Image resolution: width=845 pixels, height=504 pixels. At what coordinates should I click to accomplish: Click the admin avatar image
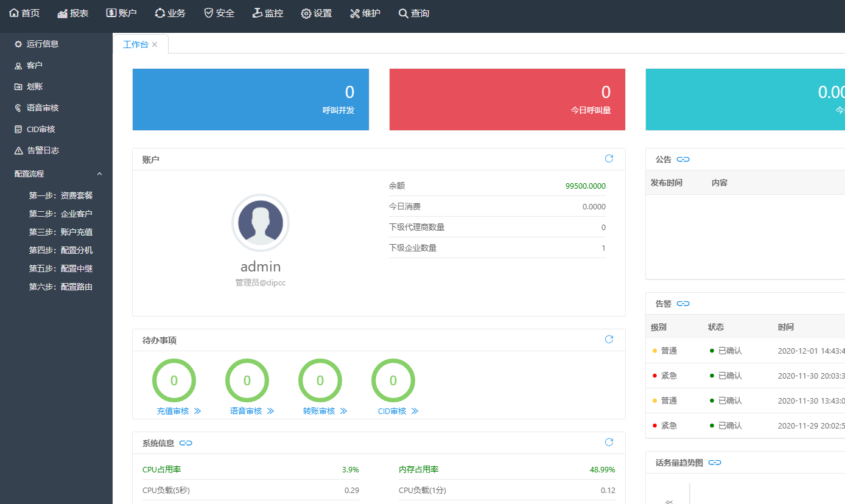(x=261, y=223)
